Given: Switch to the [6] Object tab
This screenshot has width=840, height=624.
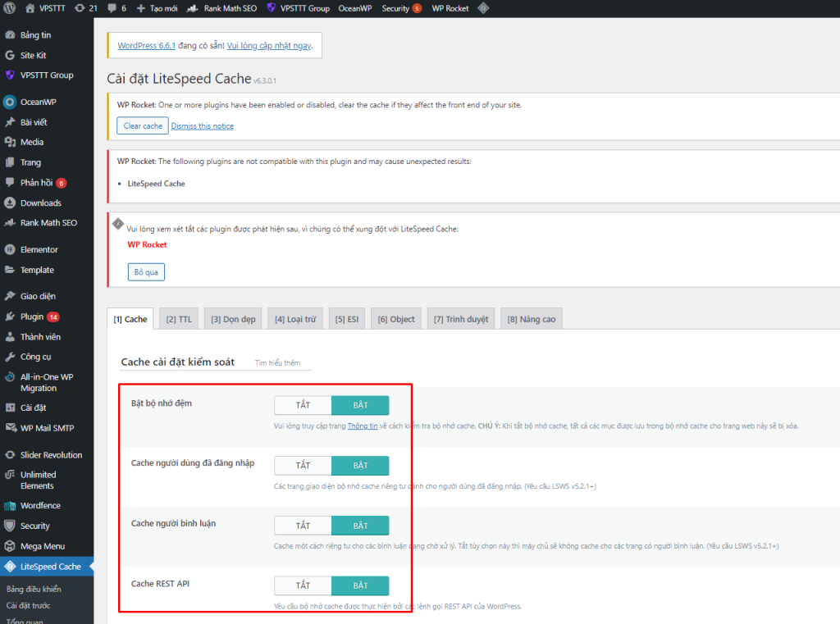Looking at the screenshot, I should pyautogui.click(x=396, y=319).
